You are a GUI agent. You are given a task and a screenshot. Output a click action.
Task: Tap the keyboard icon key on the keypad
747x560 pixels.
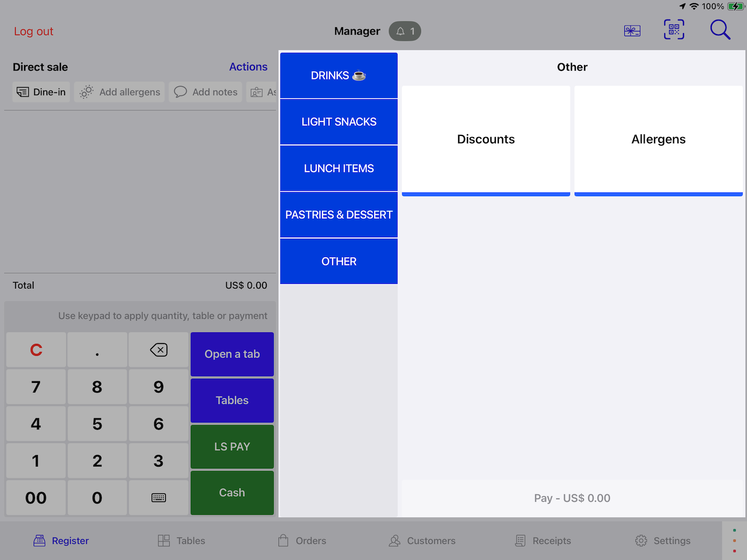point(158,498)
